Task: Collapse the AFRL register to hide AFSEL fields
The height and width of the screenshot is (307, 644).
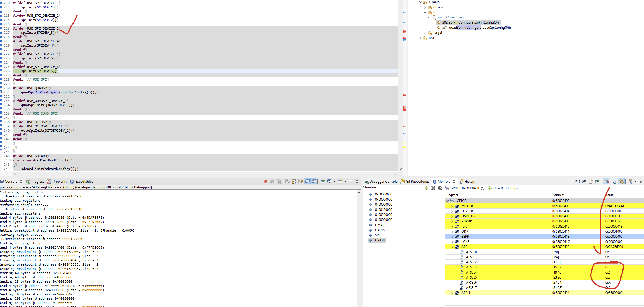Action: [452, 247]
